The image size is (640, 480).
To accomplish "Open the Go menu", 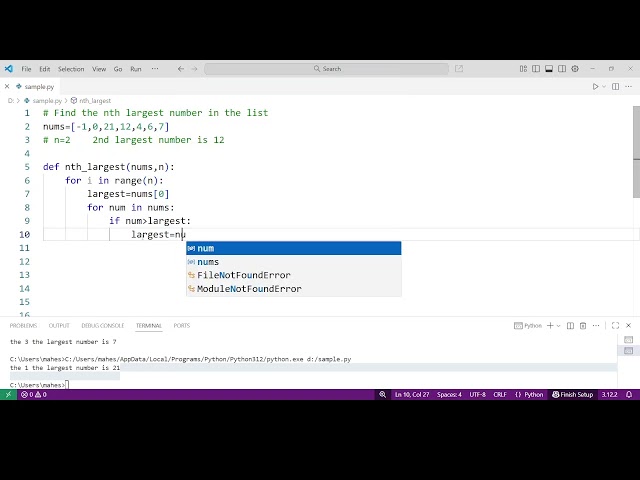I will tap(118, 69).
